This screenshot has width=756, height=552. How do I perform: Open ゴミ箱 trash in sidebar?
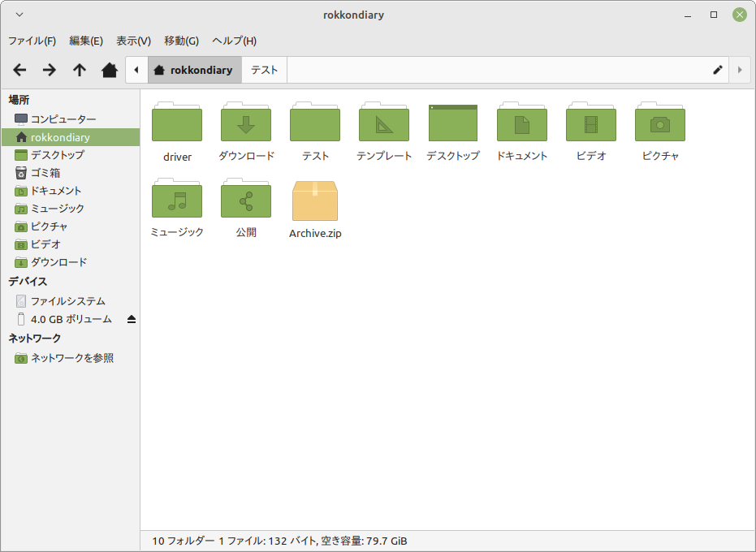(71, 173)
